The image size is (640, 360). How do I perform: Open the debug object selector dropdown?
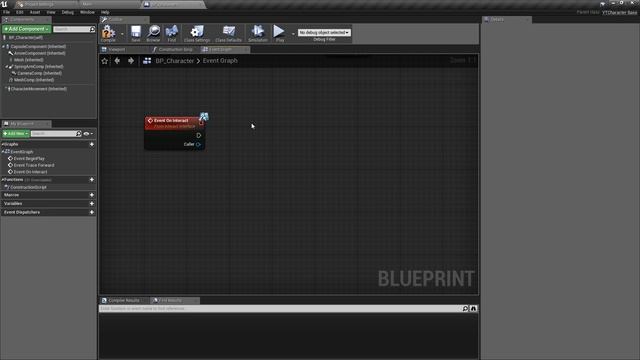pyautogui.click(x=324, y=32)
